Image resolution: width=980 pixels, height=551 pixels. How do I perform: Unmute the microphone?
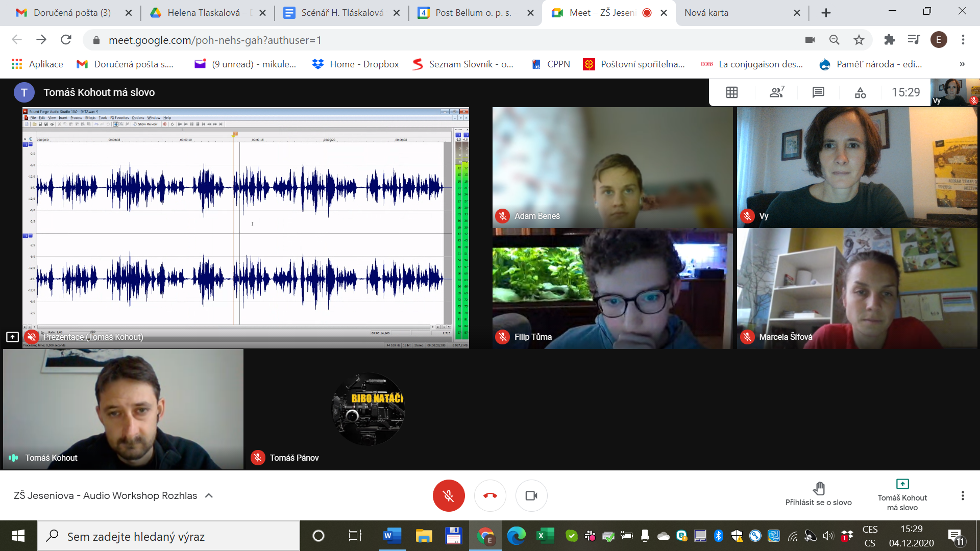click(x=449, y=495)
